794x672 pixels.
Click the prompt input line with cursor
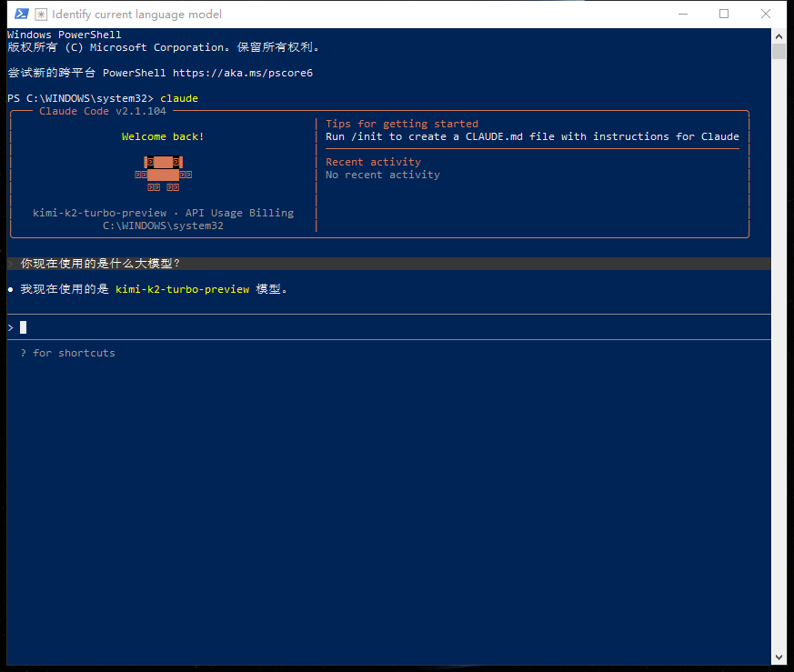(x=389, y=327)
